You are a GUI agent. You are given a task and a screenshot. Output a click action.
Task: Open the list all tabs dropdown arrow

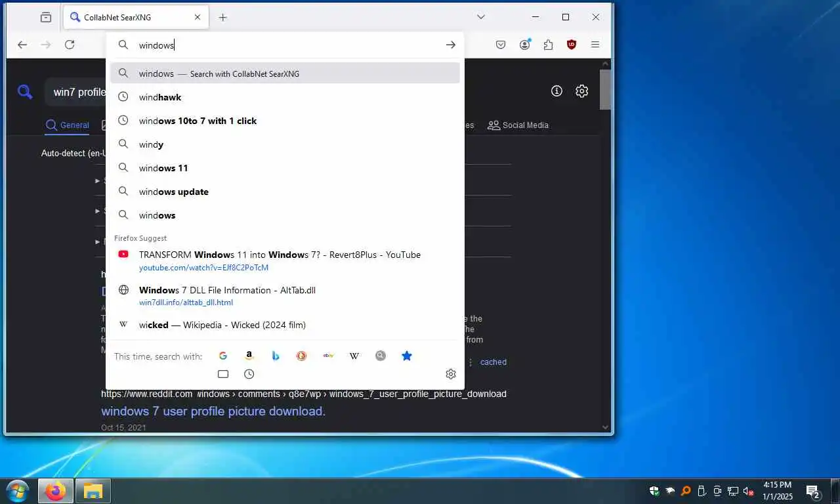point(481,17)
